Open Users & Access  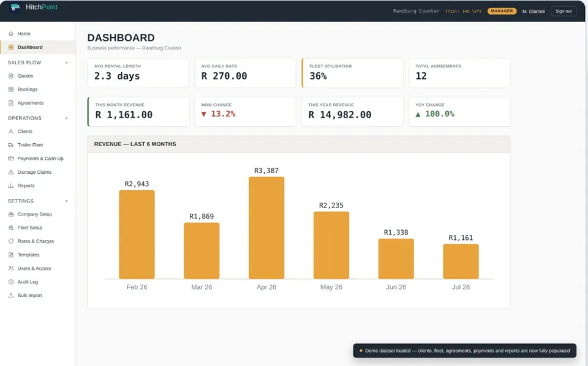click(x=37, y=268)
